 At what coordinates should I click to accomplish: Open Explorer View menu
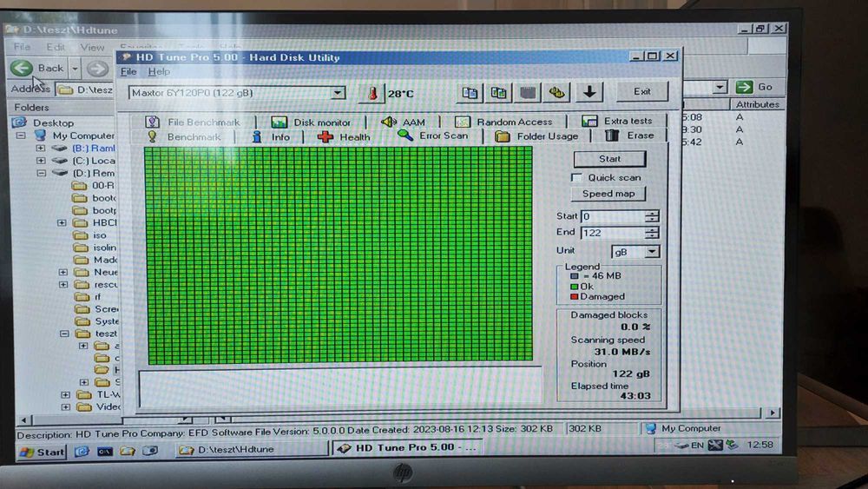click(x=92, y=47)
